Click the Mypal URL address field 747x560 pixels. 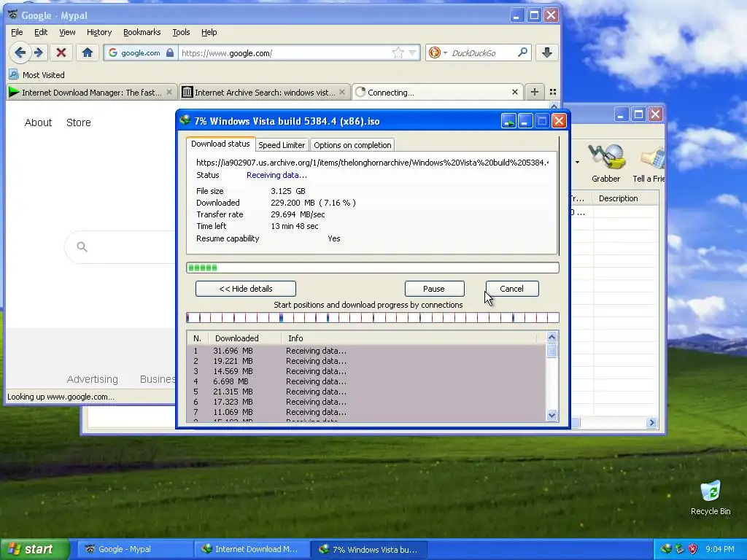(285, 52)
